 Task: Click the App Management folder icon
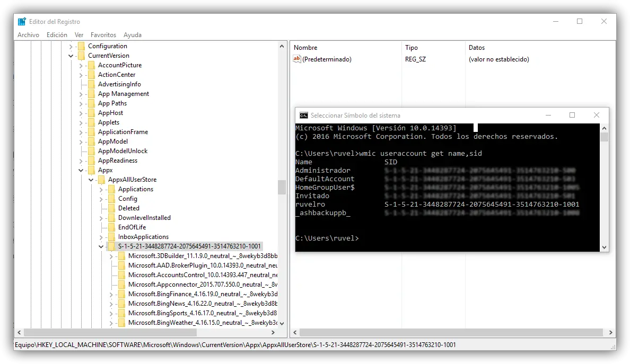[x=91, y=94]
